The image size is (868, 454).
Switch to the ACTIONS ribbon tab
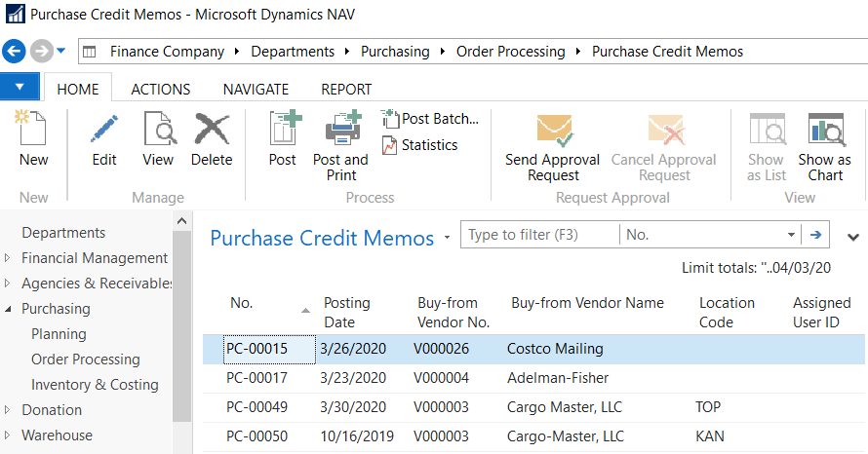(161, 90)
